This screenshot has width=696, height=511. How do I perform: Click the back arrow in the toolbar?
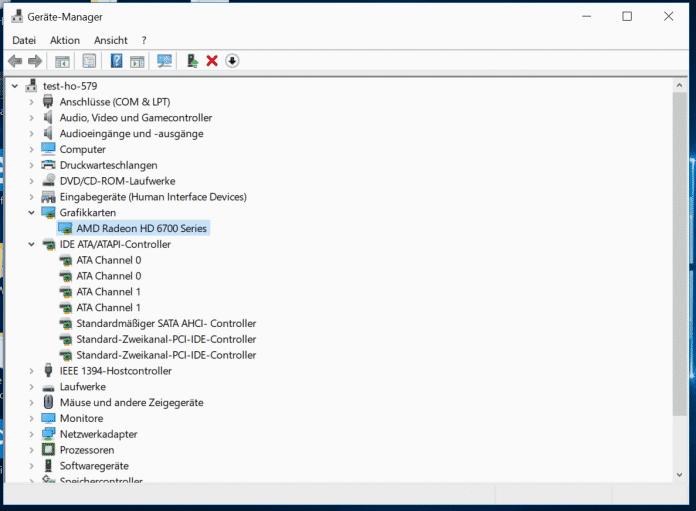(x=15, y=61)
